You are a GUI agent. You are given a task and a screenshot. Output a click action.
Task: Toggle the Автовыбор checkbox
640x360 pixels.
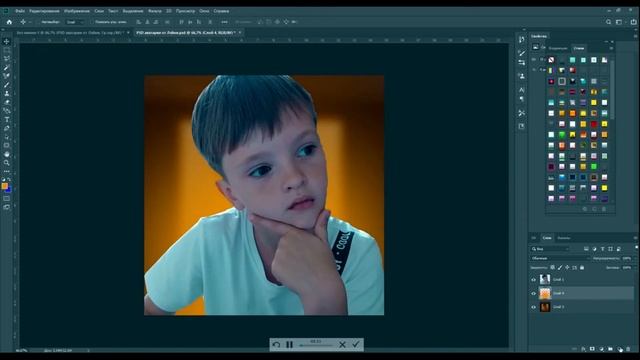[x=39, y=22]
